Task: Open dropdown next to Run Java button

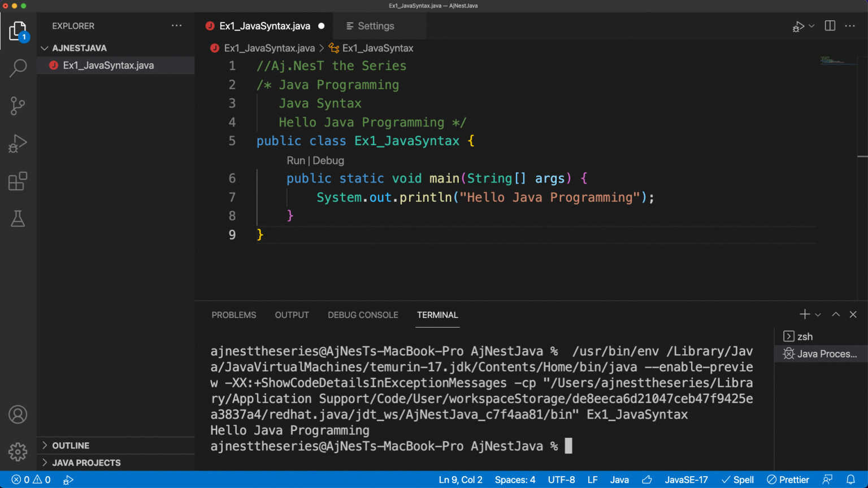Action: (812, 26)
